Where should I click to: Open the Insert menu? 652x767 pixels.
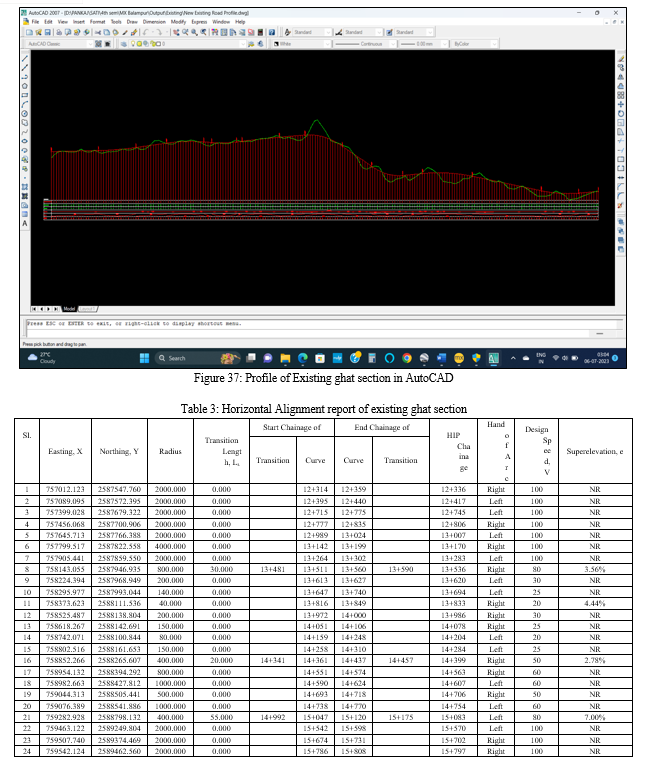pos(79,22)
